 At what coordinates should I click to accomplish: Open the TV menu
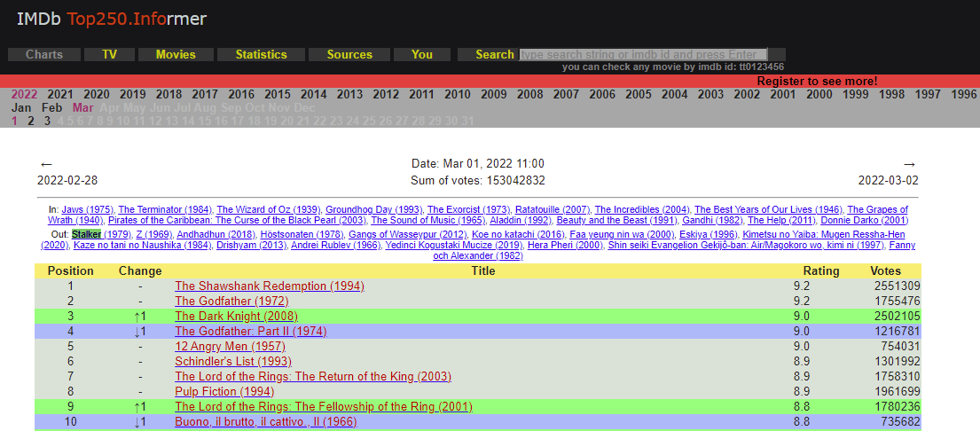[109, 55]
